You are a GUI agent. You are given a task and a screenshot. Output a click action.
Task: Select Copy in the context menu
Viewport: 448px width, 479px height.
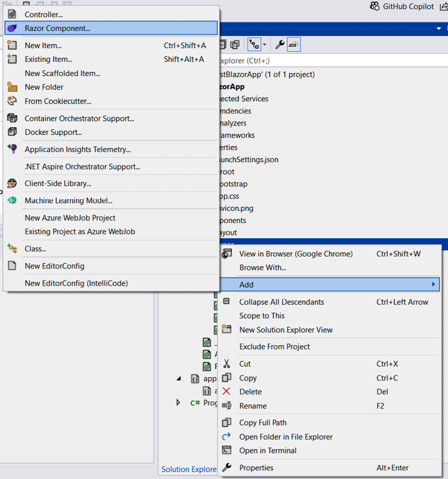pos(248,378)
